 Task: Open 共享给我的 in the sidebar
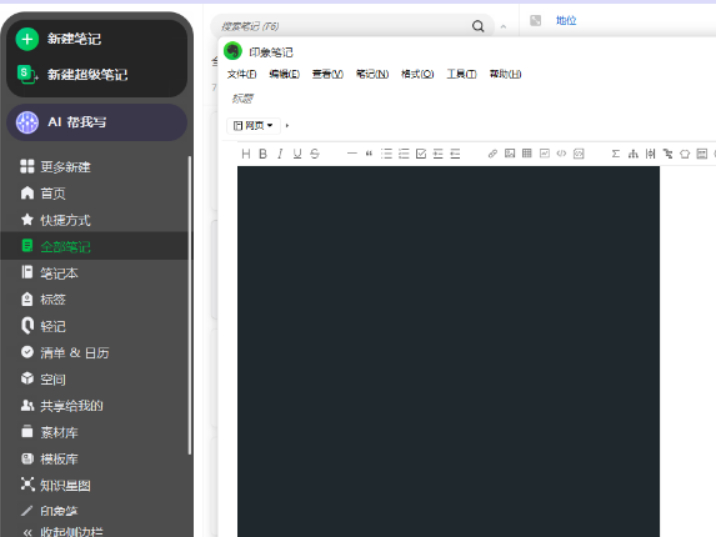coord(62,405)
